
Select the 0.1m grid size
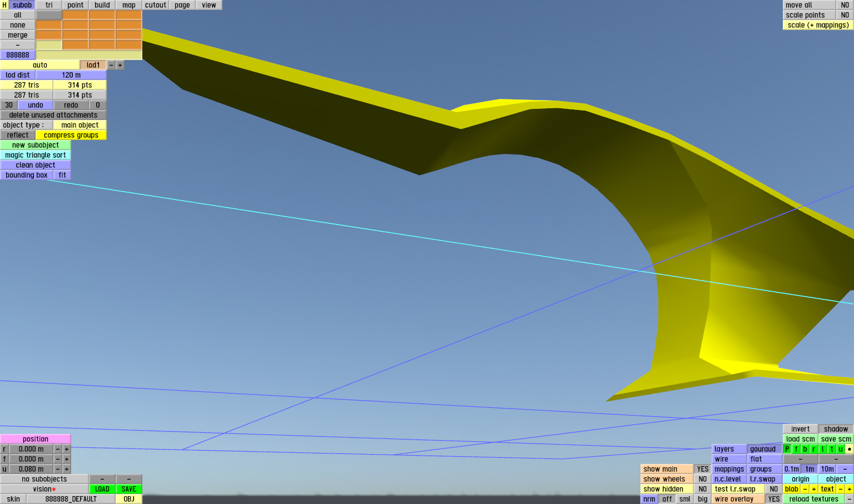pos(792,469)
